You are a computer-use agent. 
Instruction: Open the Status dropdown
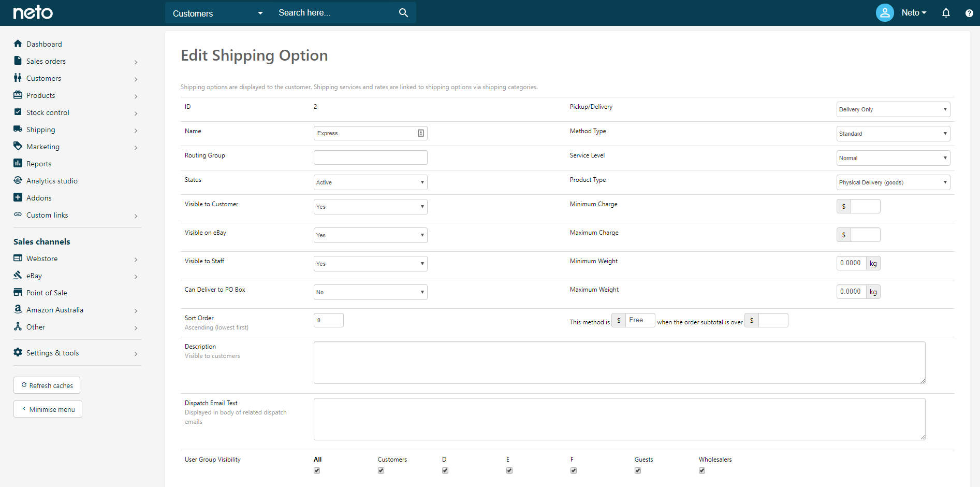pyautogui.click(x=371, y=182)
